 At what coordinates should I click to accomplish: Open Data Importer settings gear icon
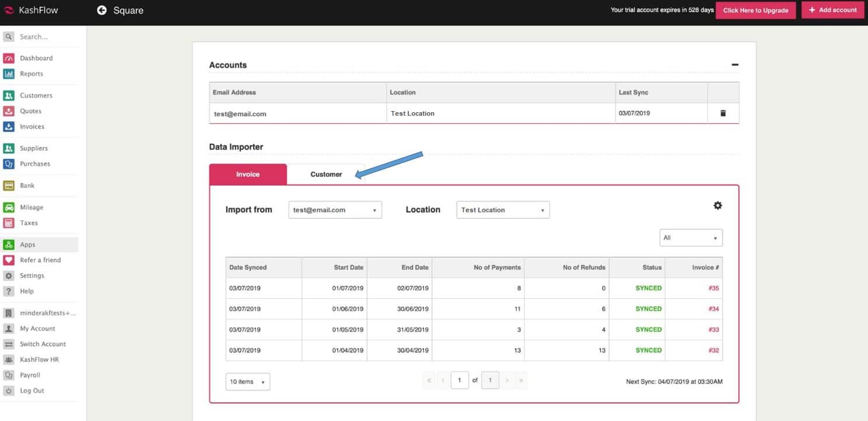tap(717, 206)
